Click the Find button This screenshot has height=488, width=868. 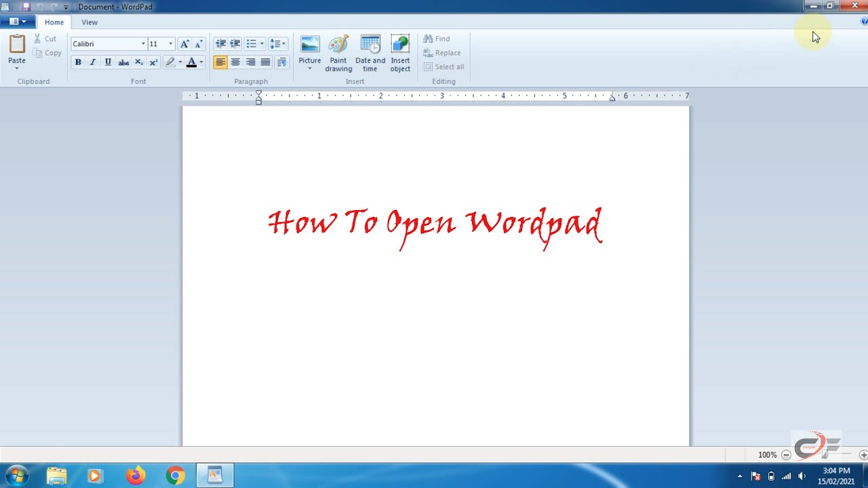[x=437, y=39]
